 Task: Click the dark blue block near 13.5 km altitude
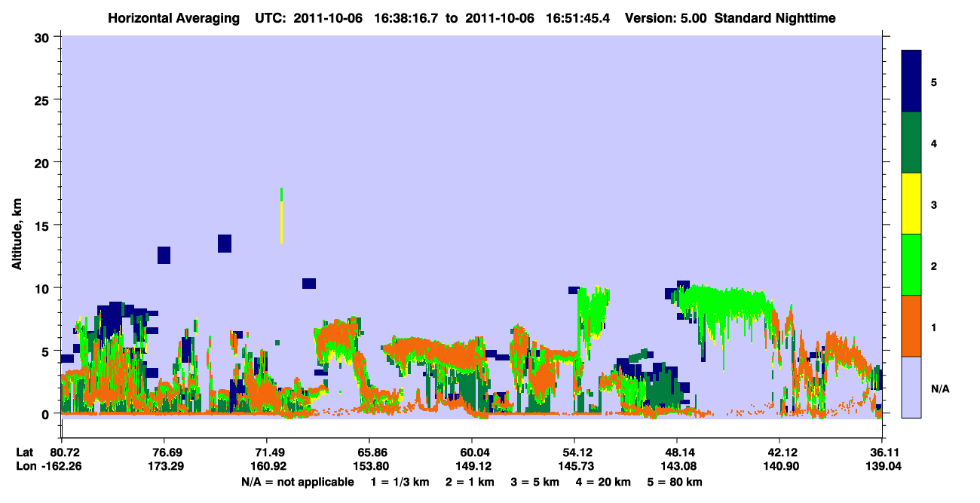(x=224, y=243)
